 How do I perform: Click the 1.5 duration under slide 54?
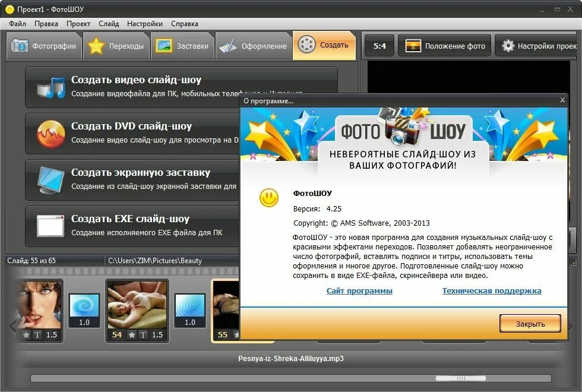pyautogui.click(x=157, y=335)
